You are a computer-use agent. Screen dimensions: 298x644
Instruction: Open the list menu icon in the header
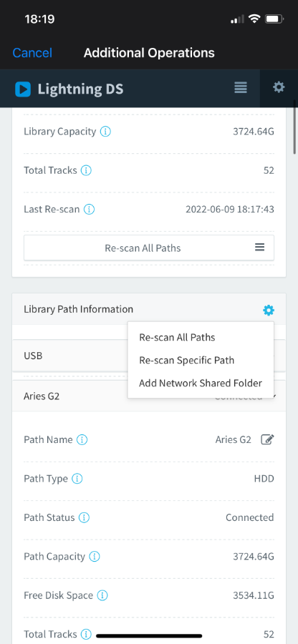click(x=241, y=87)
